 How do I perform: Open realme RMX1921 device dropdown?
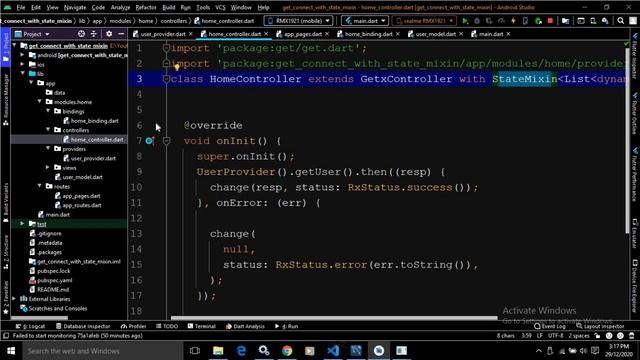click(x=424, y=21)
